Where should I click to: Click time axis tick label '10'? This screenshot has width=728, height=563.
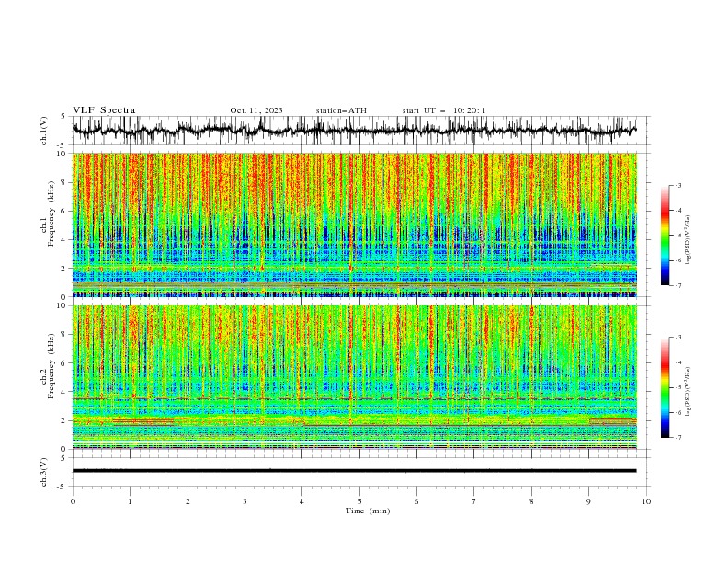[x=646, y=501]
